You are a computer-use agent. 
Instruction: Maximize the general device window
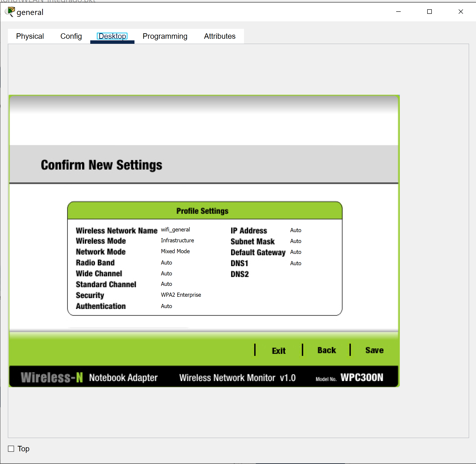(x=430, y=12)
